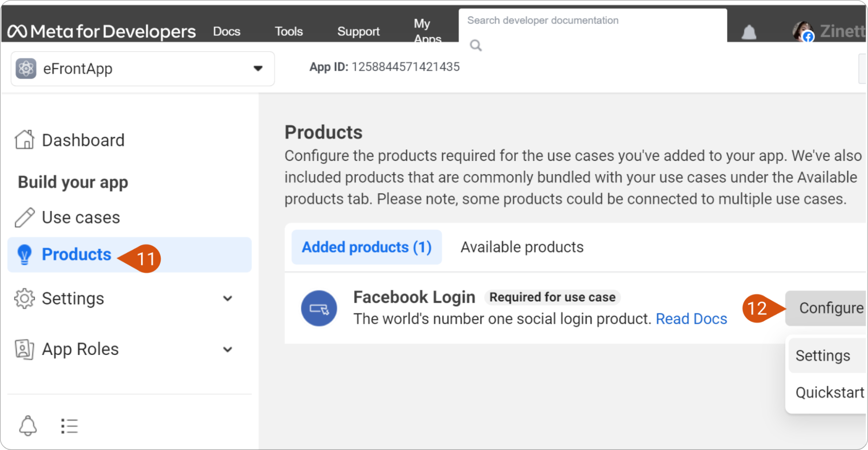Click the Required for use case badge
Screen dimensions: 868x450
click(552, 297)
